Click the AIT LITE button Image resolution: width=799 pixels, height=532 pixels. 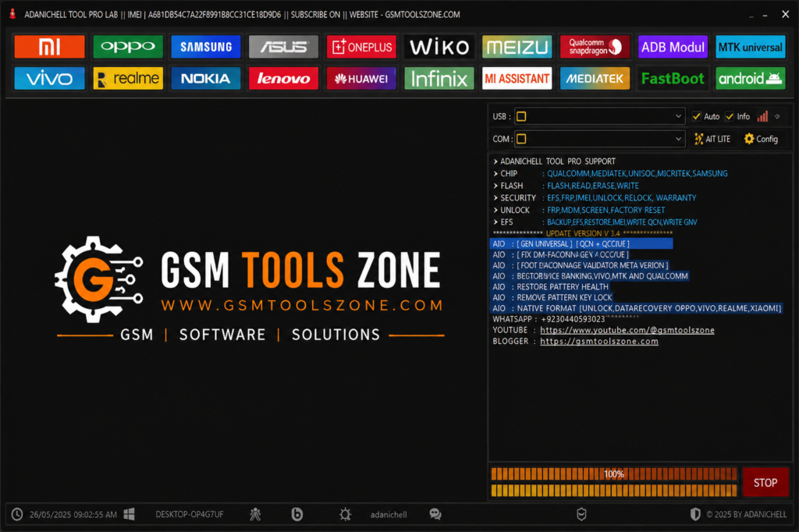712,139
